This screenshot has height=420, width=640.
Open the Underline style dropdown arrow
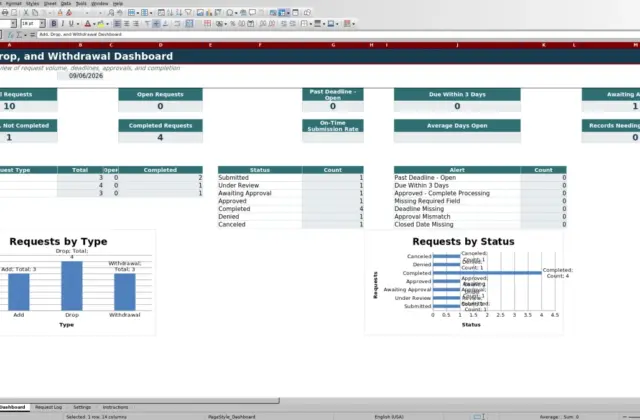pyautogui.click(x=78, y=24)
